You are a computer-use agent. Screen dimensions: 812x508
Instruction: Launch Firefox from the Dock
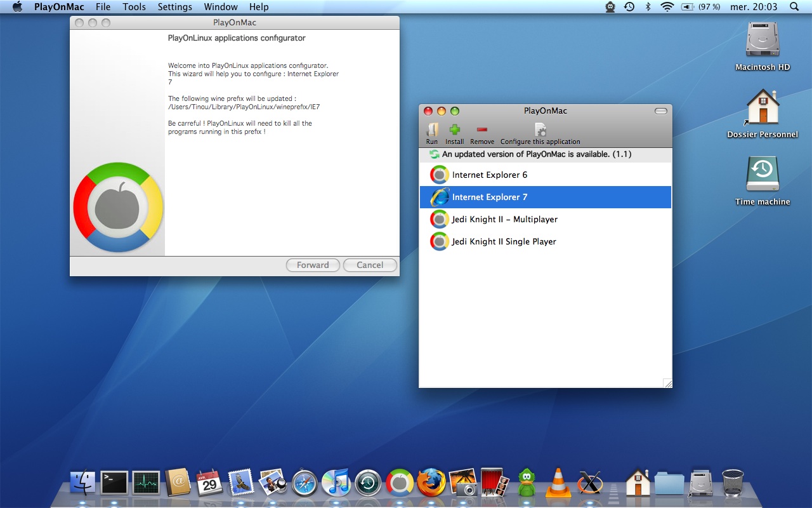coord(431,483)
